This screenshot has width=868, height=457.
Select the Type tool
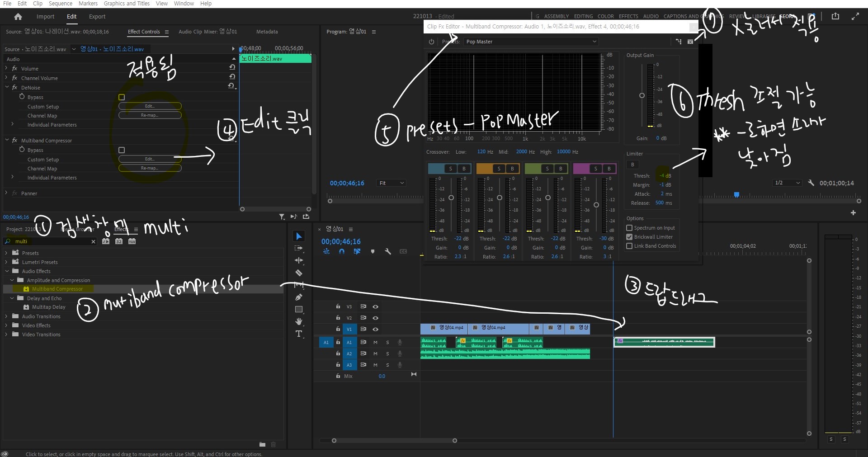299,334
